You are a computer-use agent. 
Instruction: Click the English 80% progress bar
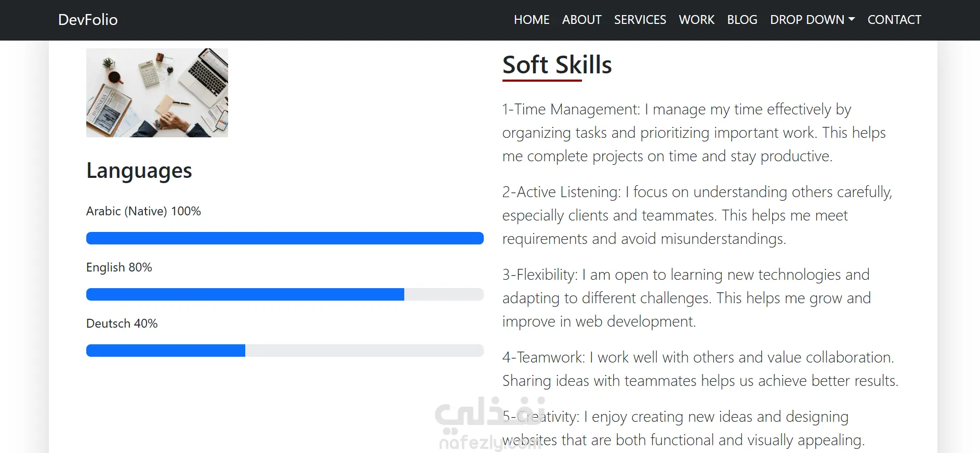285,294
